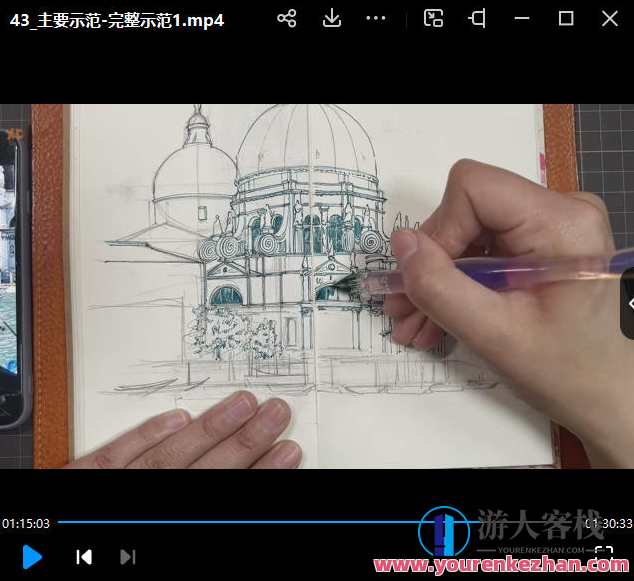Share the video using the share icon

[286, 18]
